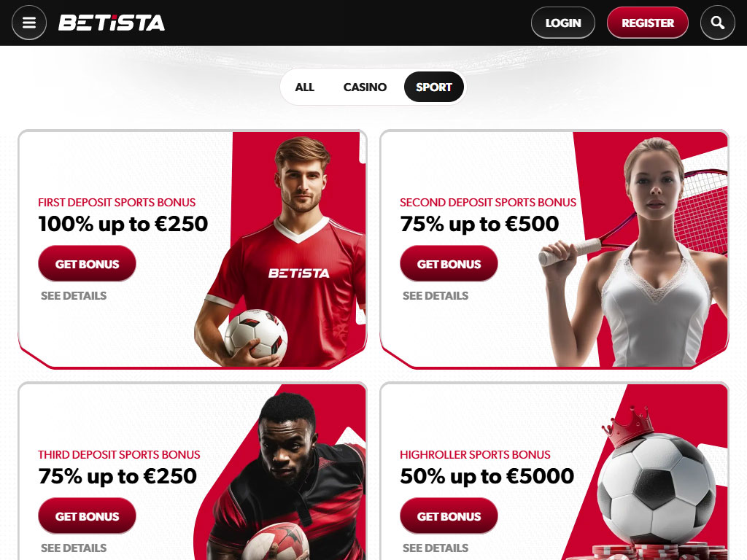Open the hamburger menu icon

pos(29,23)
